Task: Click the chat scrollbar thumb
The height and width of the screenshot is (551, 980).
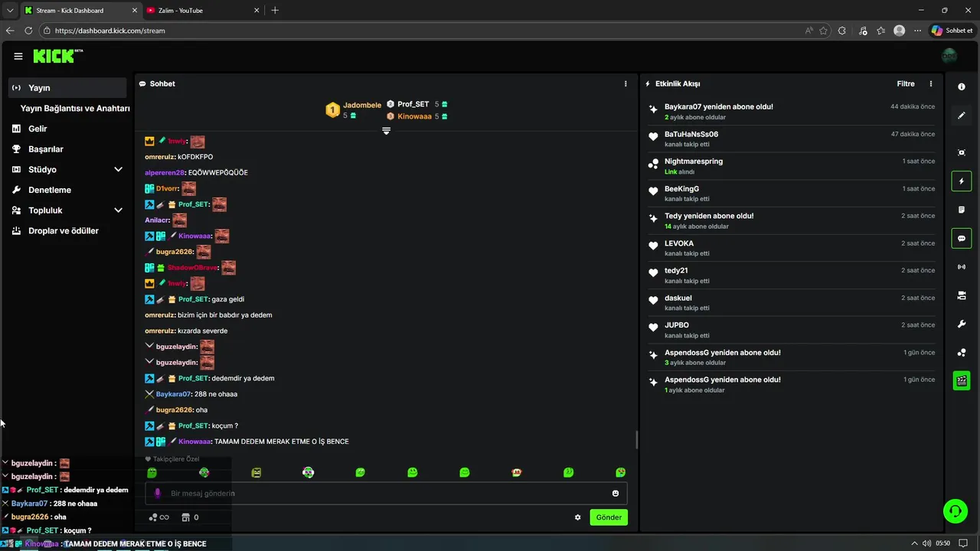Action: [x=636, y=440]
